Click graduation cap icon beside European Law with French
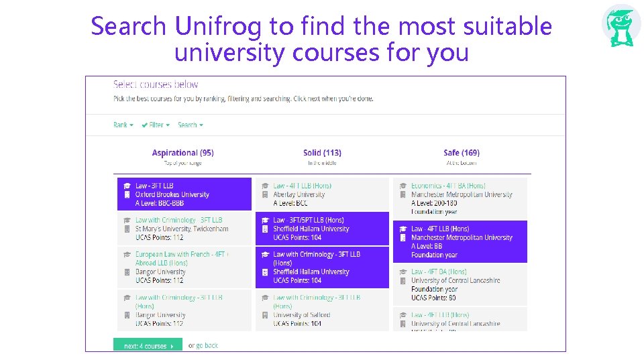 click(x=127, y=255)
